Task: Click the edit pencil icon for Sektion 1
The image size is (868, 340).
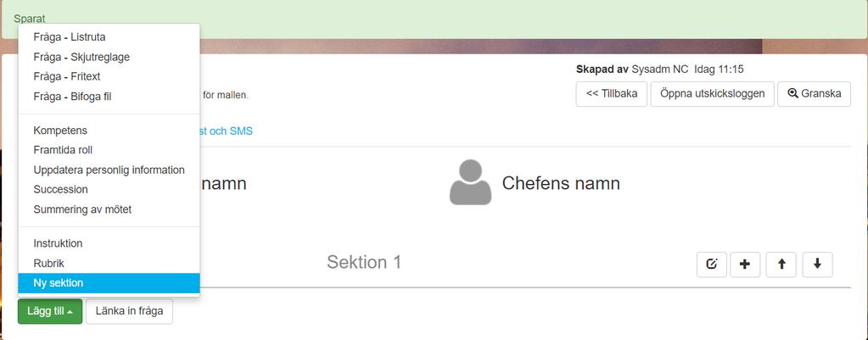Action: tap(711, 265)
